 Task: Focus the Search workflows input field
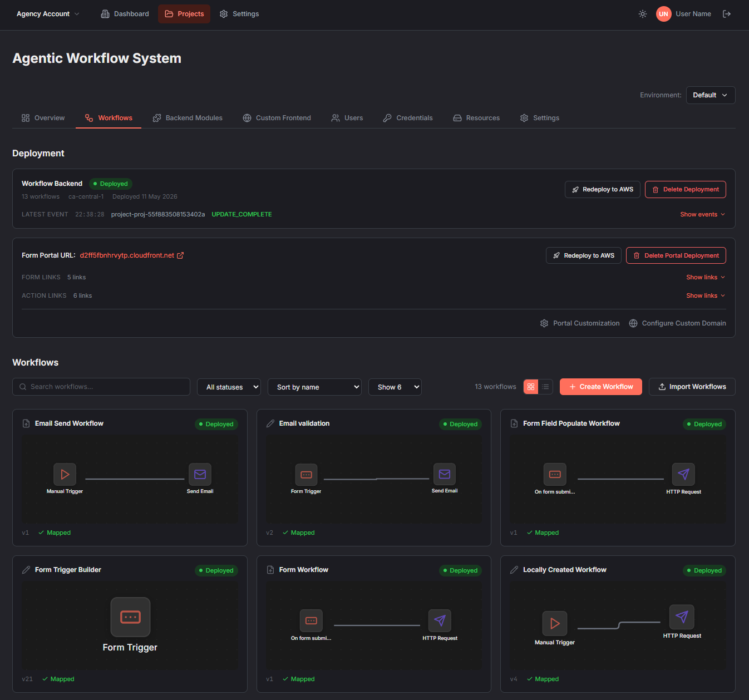coord(101,387)
